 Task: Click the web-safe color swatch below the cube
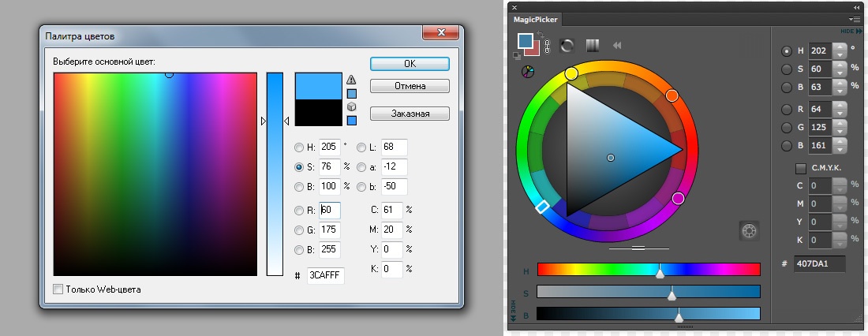coord(351,120)
